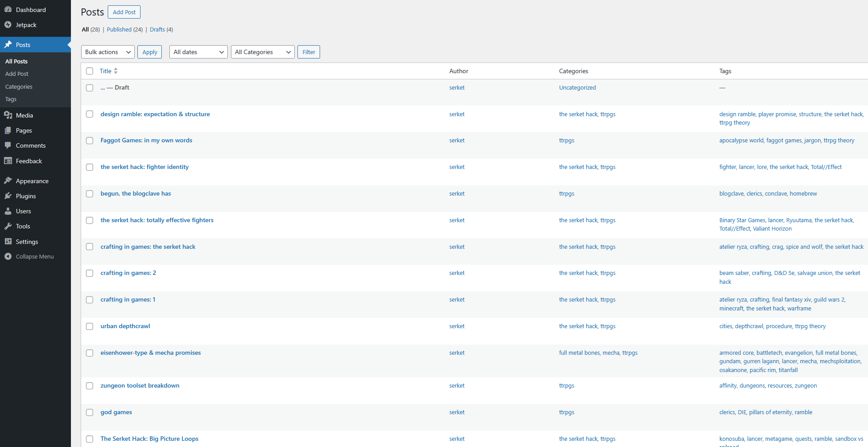Screen dimensions: 868x447
Task: Open the eisenhower-type & mecha promises post
Action: coord(151,353)
